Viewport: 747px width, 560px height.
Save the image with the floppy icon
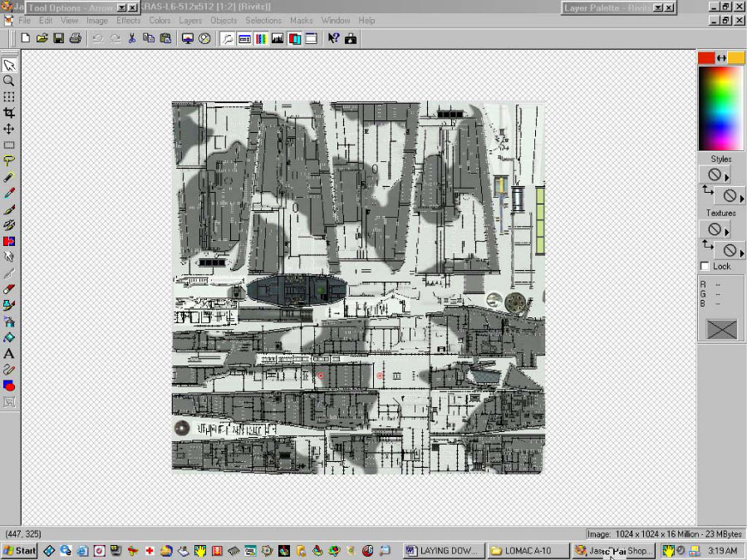[59, 38]
